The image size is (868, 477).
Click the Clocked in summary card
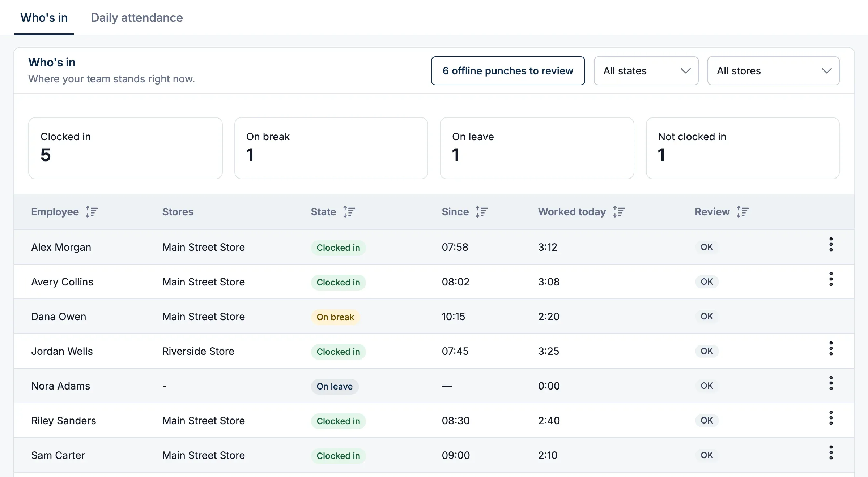[125, 148]
